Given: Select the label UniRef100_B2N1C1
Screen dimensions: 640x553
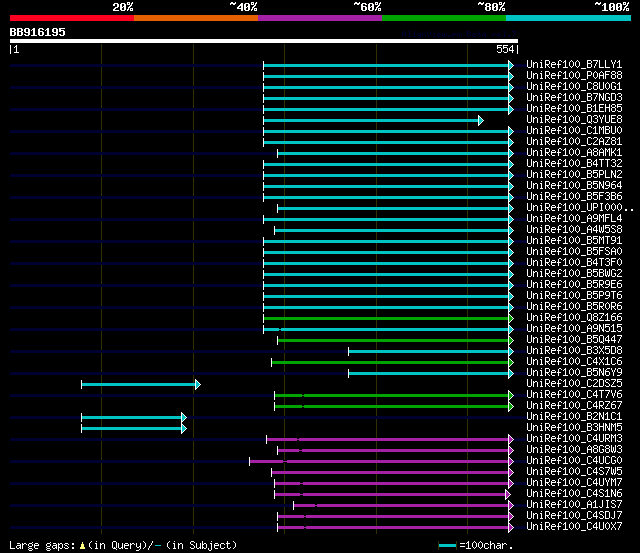Looking at the screenshot, I should point(574,417).
